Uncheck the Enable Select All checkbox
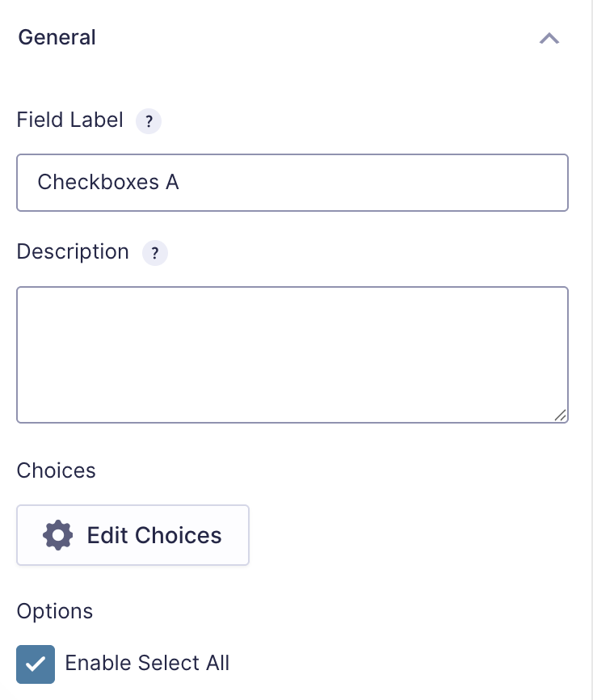This screenshot has height=700, width=593. coord(36,664)
